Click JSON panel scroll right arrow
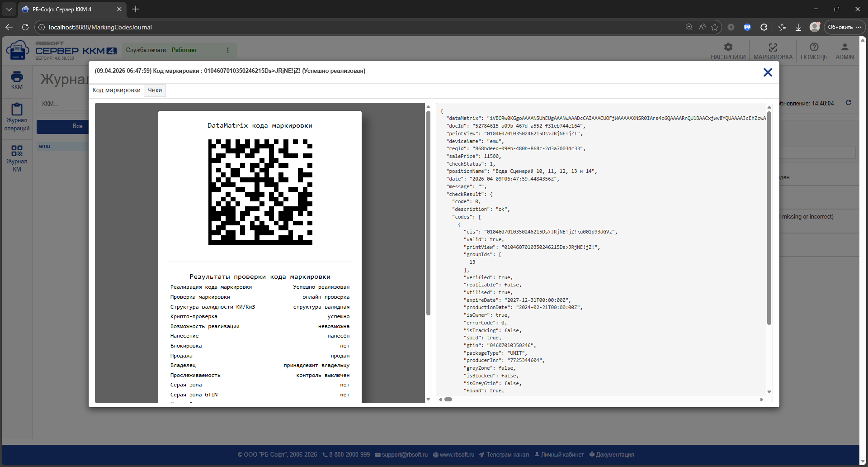Viewport: 868px width, 467px height. pyautogui.click(x=762, y=400)
